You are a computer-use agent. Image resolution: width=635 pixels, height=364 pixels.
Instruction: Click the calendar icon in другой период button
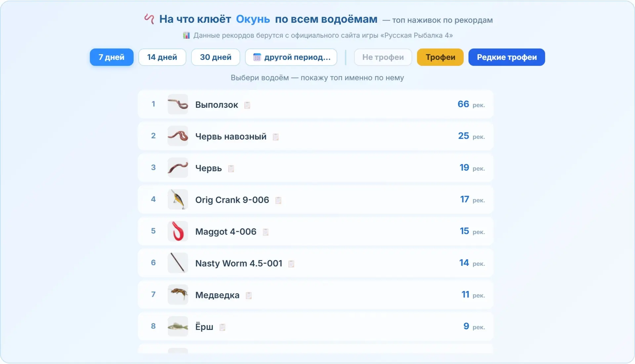click(257, 57)
